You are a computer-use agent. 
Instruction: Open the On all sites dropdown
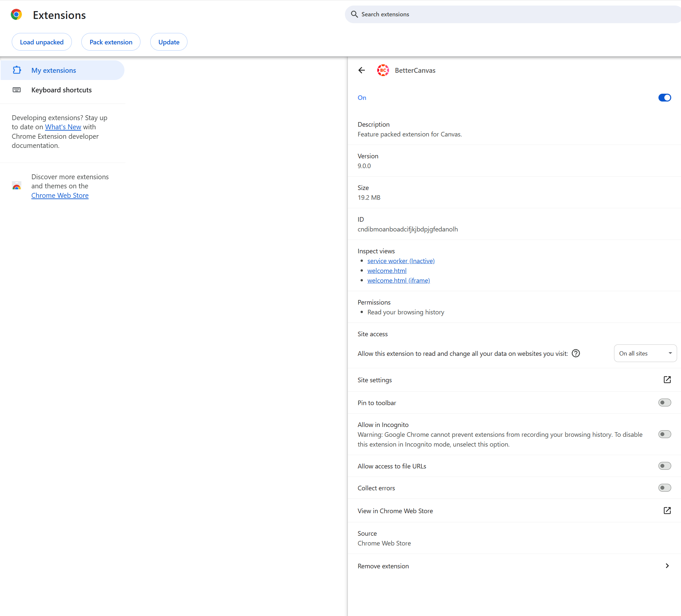pyautogui.click(x=645, y=354)
